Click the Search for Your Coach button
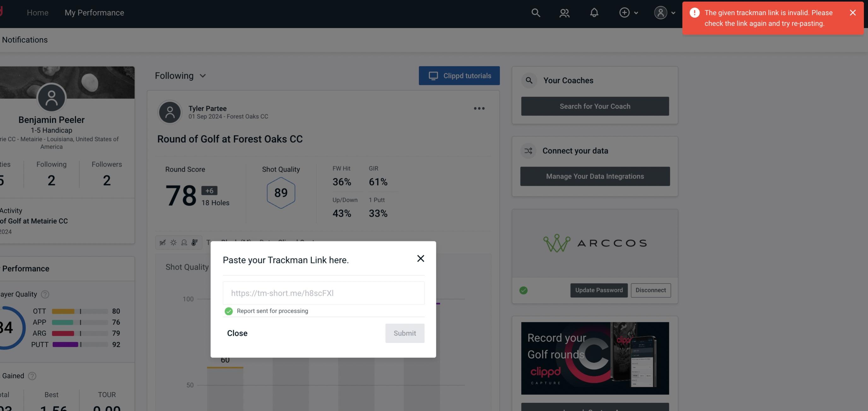The image size is (868, 411). pyautogui.click(x=595, y=106)
